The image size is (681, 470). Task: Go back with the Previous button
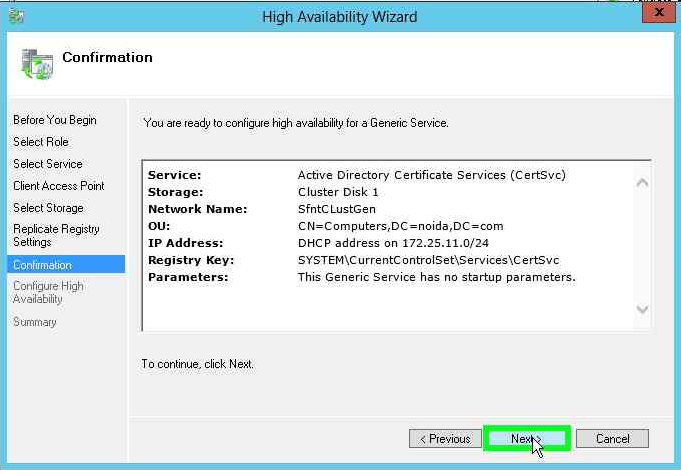[x=445, y=439]
